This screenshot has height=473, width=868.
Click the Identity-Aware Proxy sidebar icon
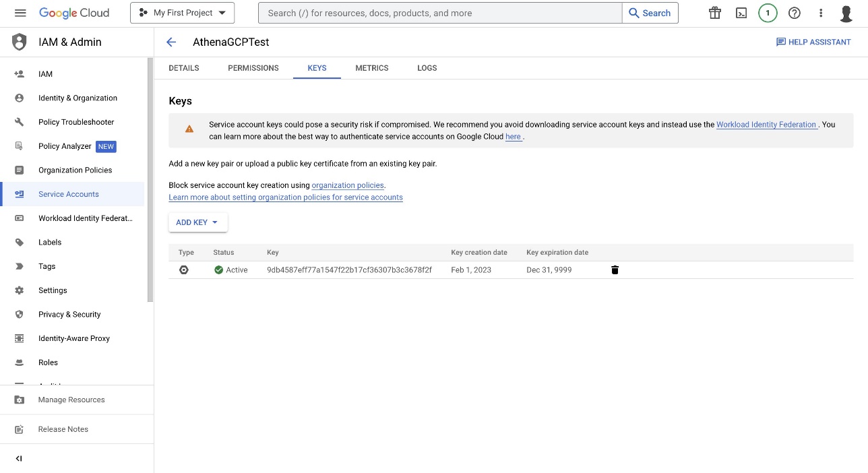tap(20, 338)
